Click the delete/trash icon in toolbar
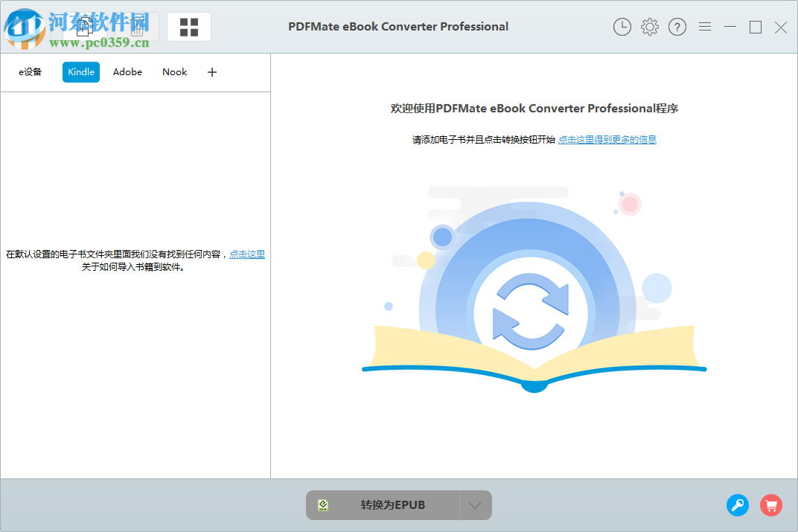 click(x=137, y=28)
